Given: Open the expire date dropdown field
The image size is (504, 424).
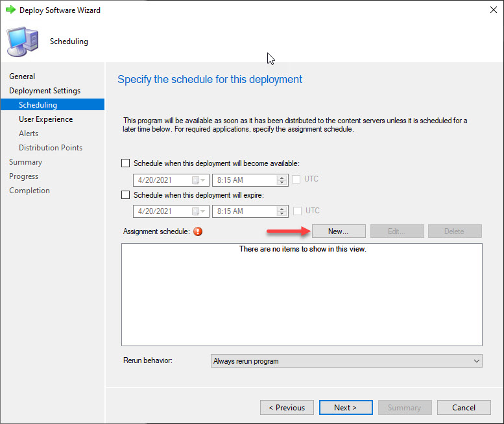Looking at the screenshot, I should coord(171,211).
